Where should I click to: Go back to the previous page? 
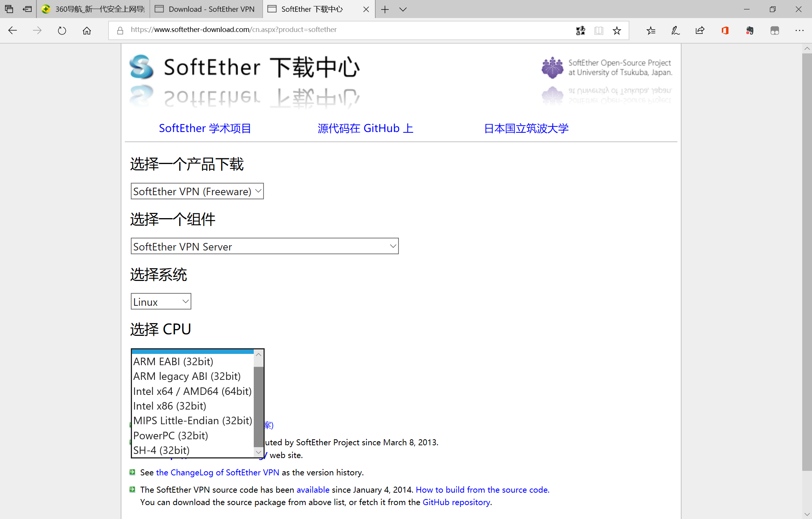point(13,30)
